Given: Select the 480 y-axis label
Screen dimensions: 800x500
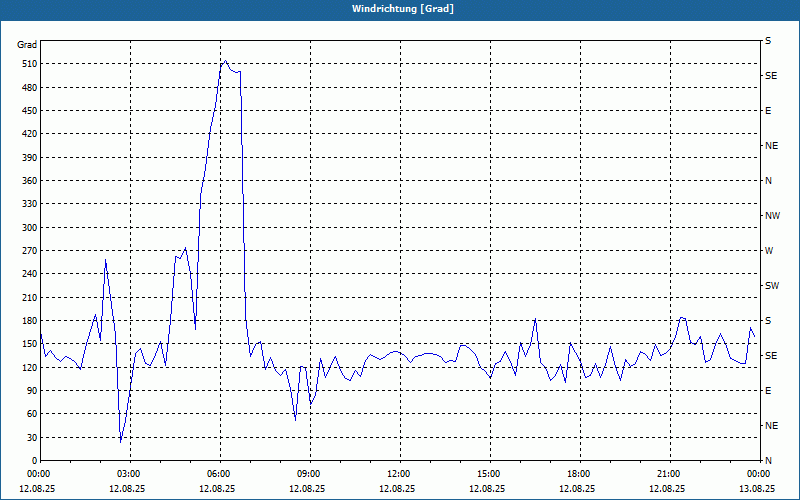Looking at the screenshot, I should click(30, 88).
